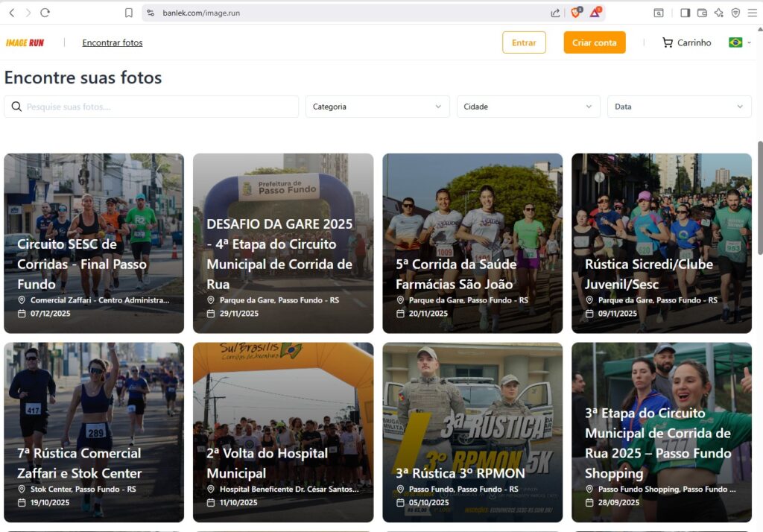The width and height of the screenshot is (763, 532).
Task: Click the bookmark icon in the address bar
Action: click(129, 13)
